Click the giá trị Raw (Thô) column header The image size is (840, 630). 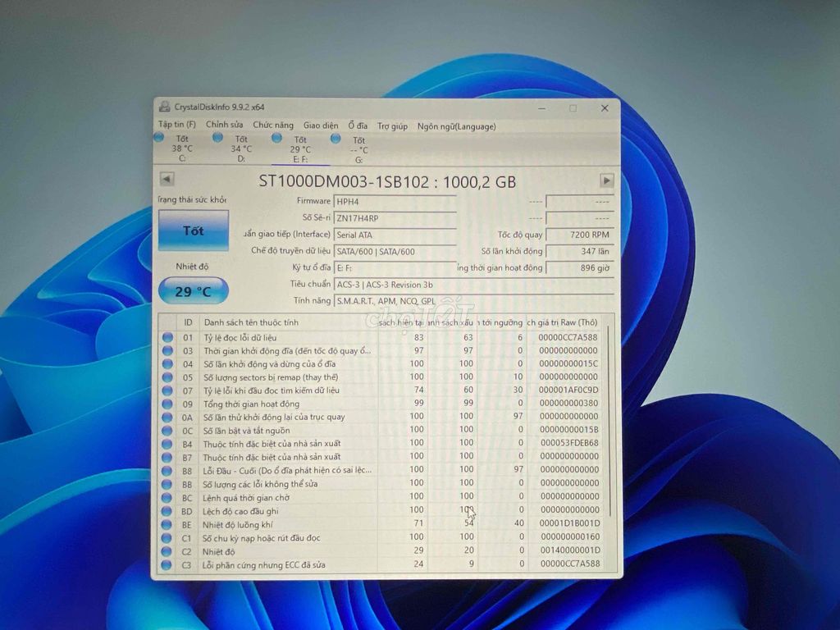(x=563, y=322)
